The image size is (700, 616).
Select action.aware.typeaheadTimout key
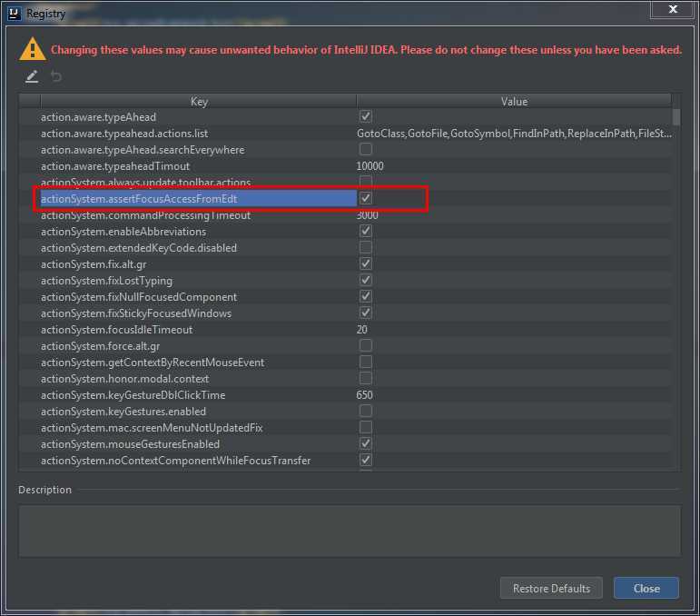coord(115,166)
